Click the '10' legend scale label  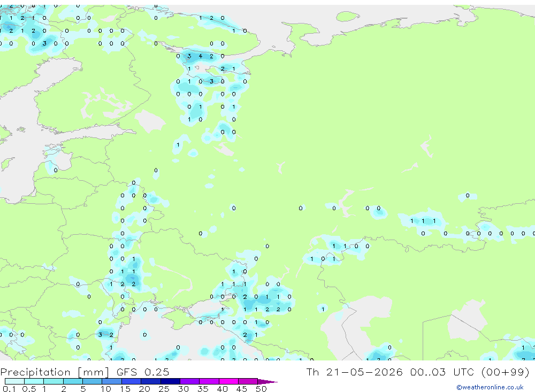coord(106,389)
